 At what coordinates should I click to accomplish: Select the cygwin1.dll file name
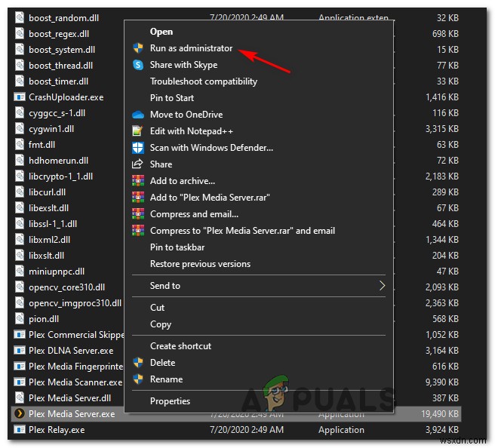(51, 129)
